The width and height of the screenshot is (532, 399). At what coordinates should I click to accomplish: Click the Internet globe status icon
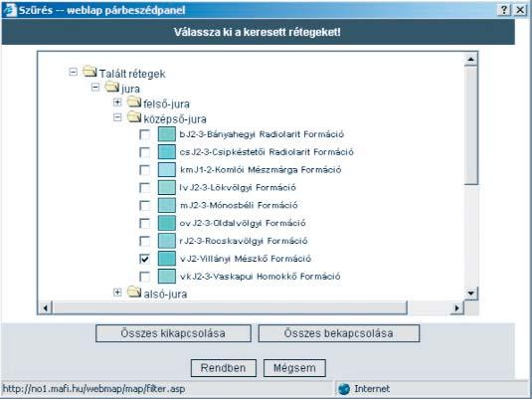344,389
